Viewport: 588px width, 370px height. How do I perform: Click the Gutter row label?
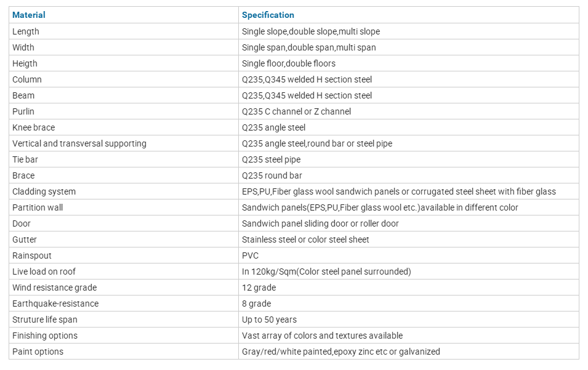24,239
